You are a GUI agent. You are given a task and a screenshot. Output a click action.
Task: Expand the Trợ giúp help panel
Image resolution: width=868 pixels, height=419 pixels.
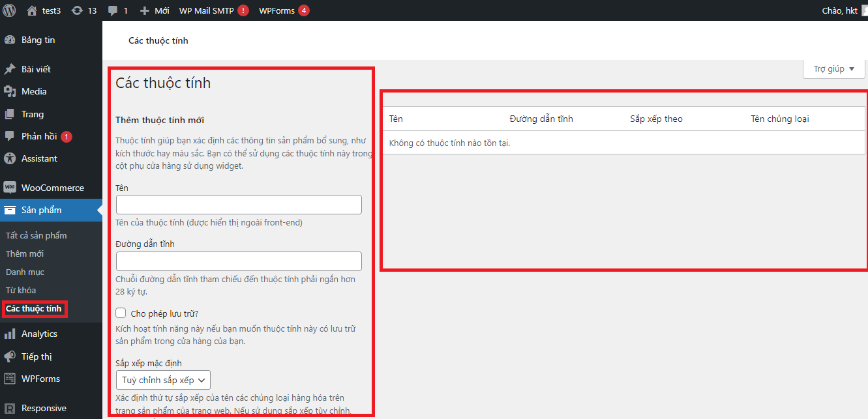click(833, 69)
